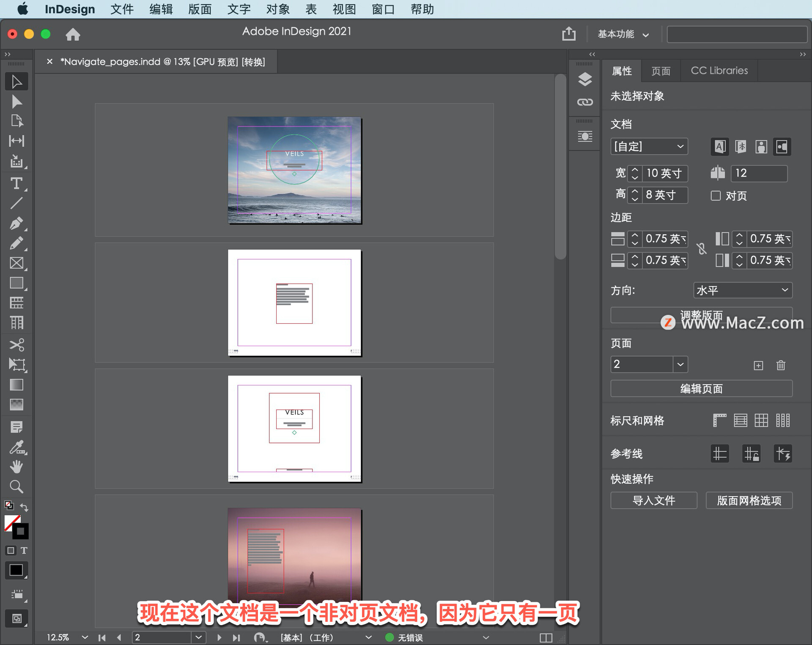812x645 pixels.
Task: Click the 导入文件 quick action button
Action: tap(654, 500)
